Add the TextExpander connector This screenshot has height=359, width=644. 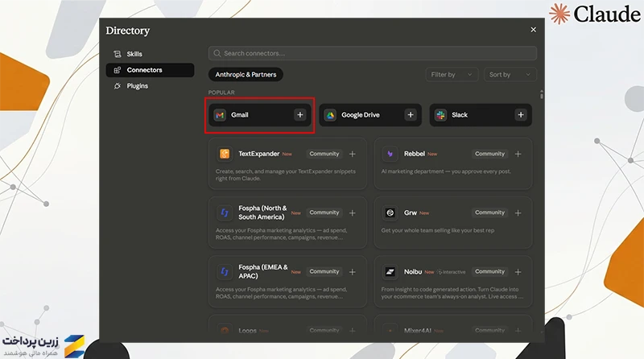tap(353, 154)
